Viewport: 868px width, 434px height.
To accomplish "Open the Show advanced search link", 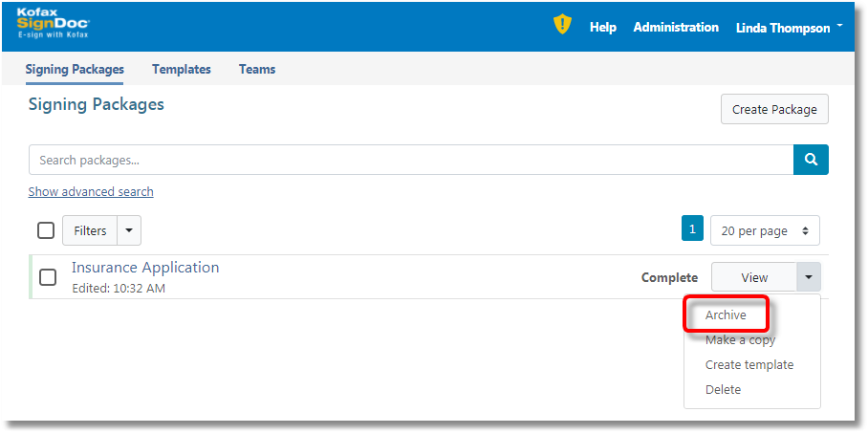I will tap(91, 191).
